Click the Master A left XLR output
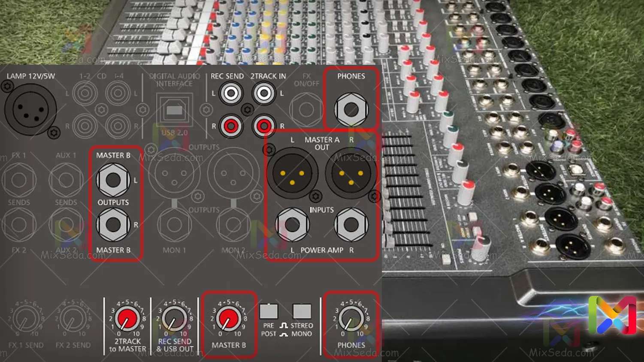The width and height of the screenshot is (644, 362). (292, 174)
